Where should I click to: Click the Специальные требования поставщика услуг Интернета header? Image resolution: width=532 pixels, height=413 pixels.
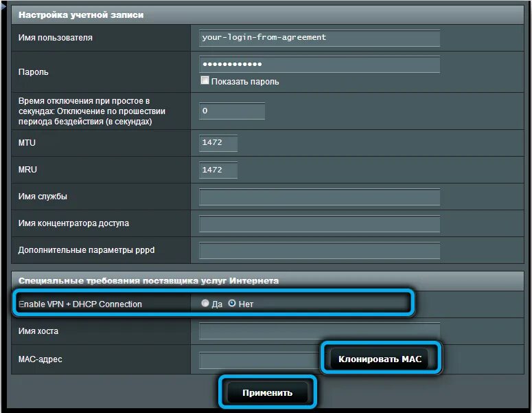coord(267,281)
